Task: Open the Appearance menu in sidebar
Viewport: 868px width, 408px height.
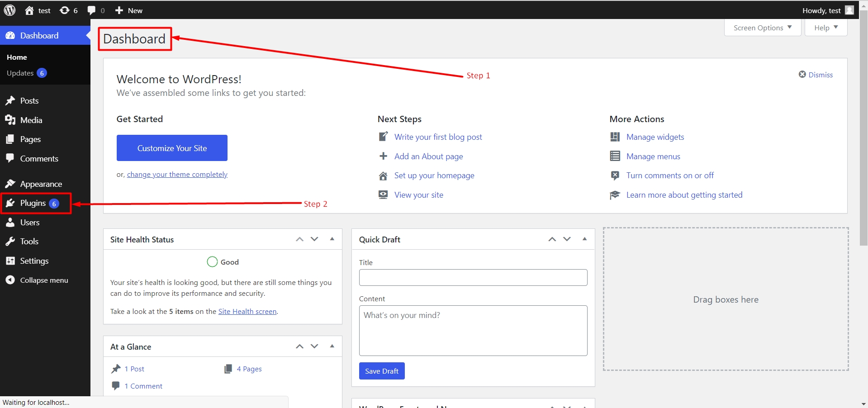Action: click(45, 184)
